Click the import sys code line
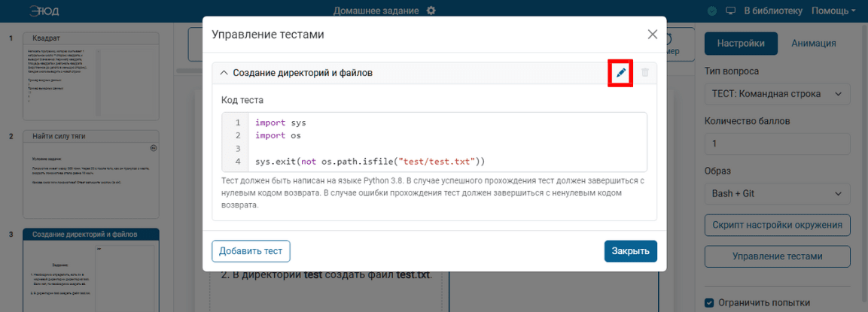868x312 pixels. (x=281, y=123)
